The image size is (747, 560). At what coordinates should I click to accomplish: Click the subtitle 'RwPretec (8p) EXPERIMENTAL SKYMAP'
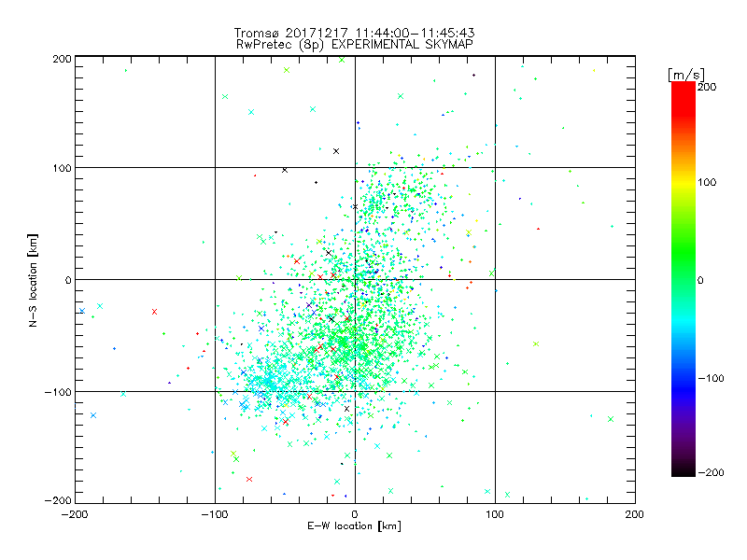[x=355, y=45]
